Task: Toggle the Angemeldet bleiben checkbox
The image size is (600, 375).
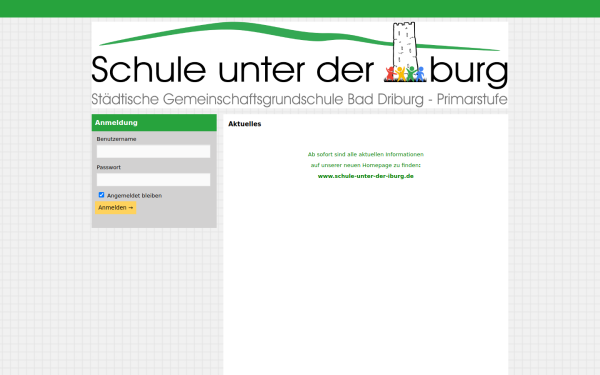Action: point(101,195)
